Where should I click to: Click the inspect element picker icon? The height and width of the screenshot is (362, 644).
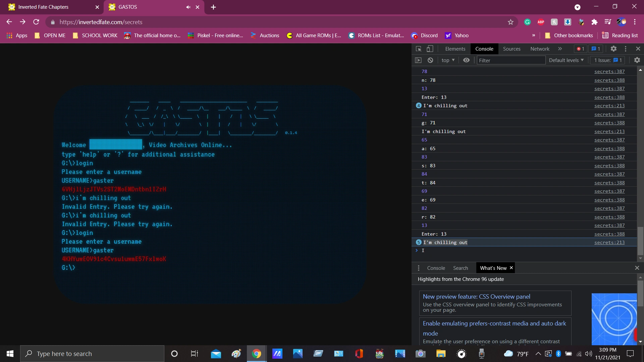(419, 49)
